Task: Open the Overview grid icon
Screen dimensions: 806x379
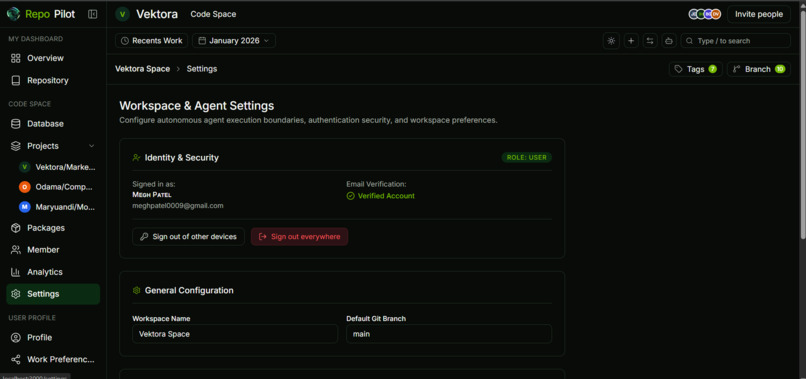Action: pos(16,58)
